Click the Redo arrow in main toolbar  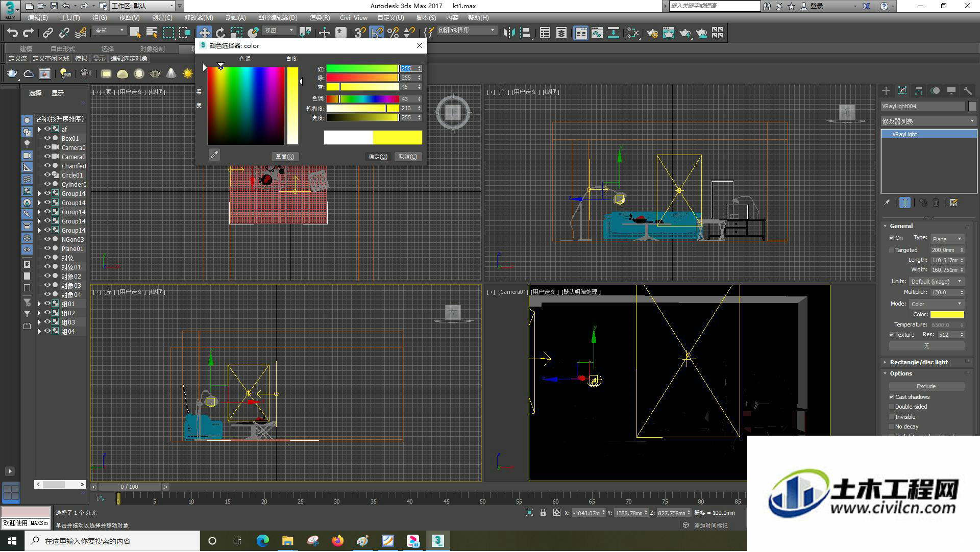(x=29, y=33)
